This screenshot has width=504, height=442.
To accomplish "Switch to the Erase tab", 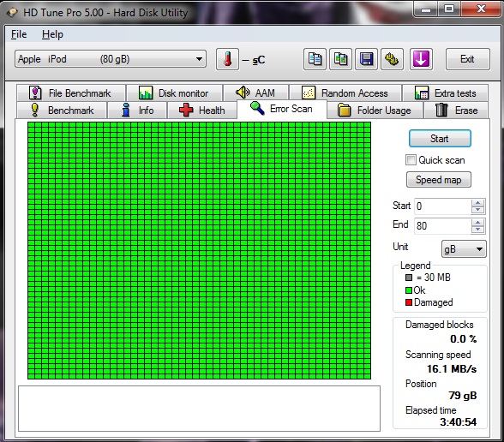I will [x=456, y=110].
